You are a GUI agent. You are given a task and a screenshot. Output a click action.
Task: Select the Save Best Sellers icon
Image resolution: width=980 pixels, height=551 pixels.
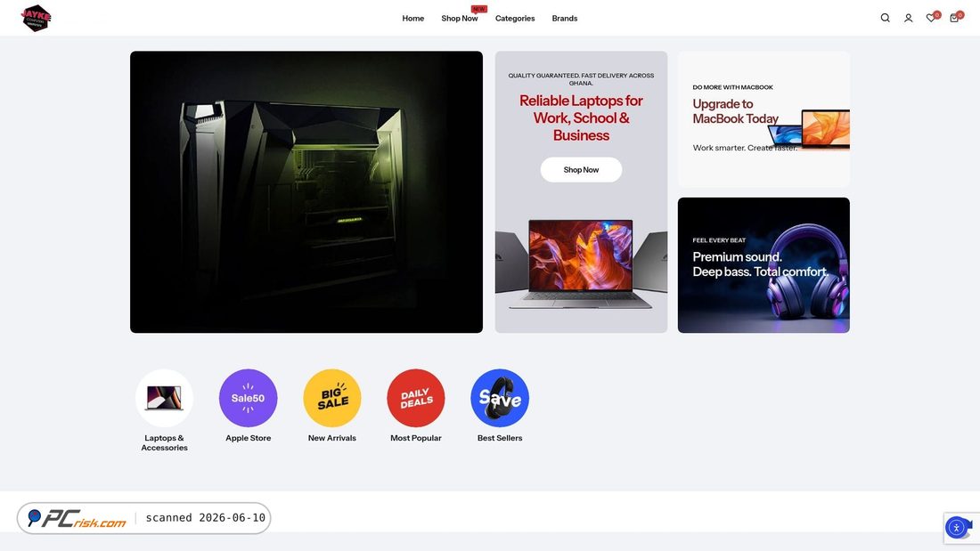[500, 398]
